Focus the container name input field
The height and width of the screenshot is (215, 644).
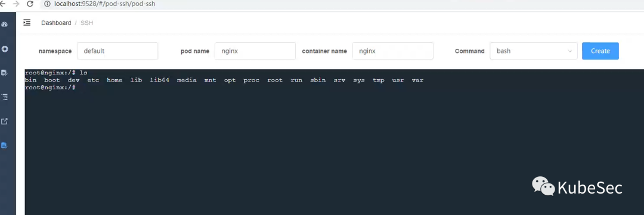(x=392, y=51)
